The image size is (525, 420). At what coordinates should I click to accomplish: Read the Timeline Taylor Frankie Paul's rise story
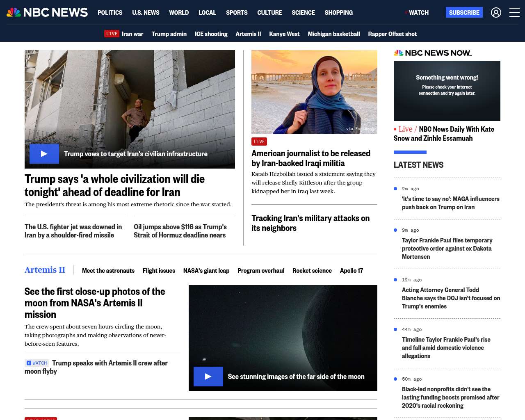click(x=446, y=348)
